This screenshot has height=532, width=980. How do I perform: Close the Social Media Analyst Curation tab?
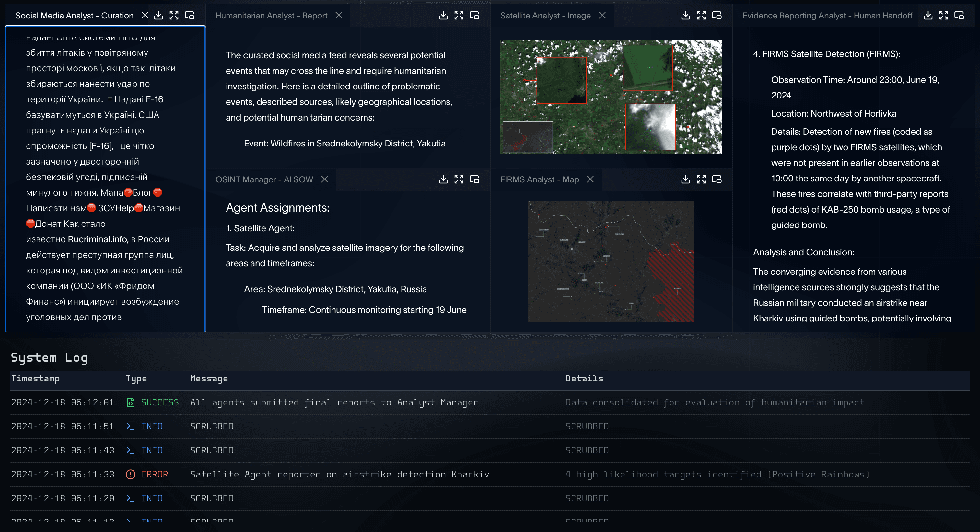pyautogui.click(x=145, y=15)
